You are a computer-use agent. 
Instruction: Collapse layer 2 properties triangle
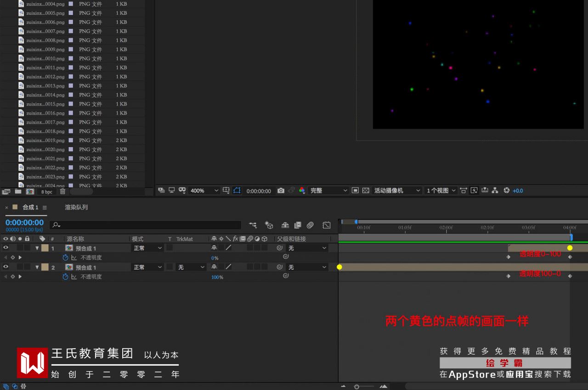(37, 267)
